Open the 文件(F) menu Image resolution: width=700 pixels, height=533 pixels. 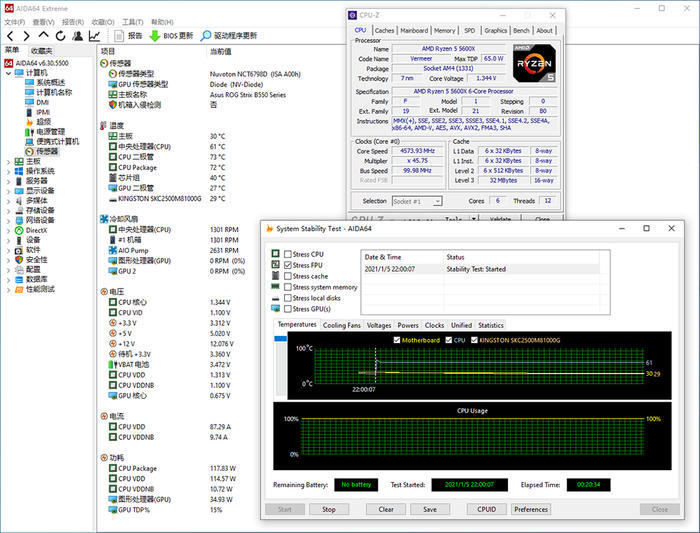coord(15,22)
